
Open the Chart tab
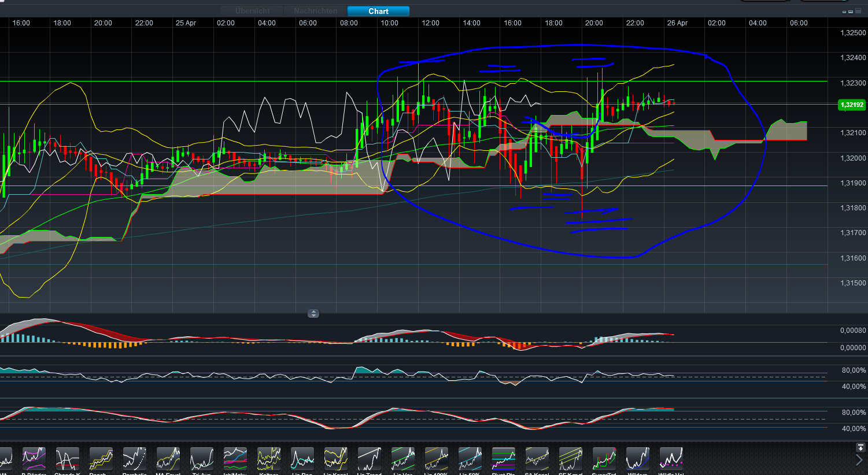point(378,11)
